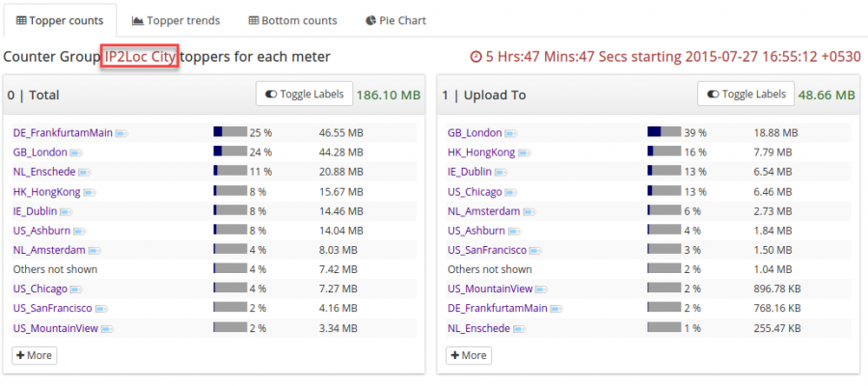Click the 25% usage bar for DE_FrankfurtamMain
The image size is (868, 386).
(230, 132)
